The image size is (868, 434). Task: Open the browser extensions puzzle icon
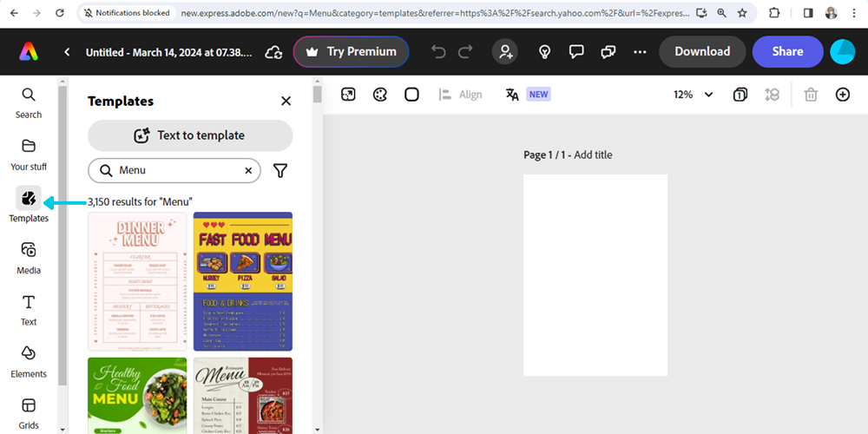pyautogui.click(x=774, y=13)
